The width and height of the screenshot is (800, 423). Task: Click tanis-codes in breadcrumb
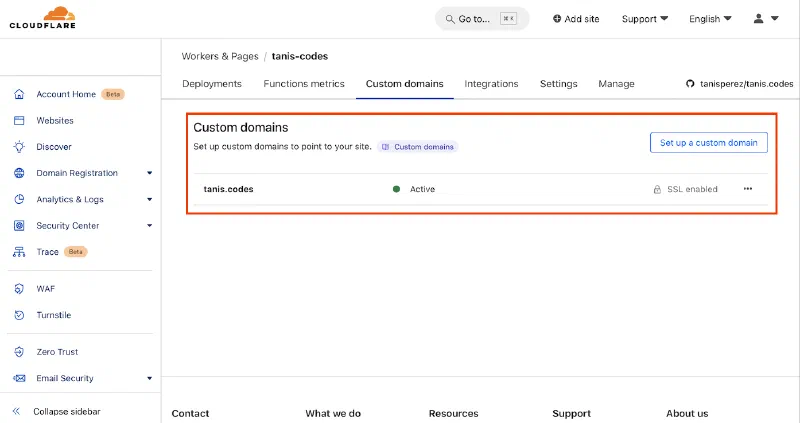pyautogui.click(x=300, y=56)
